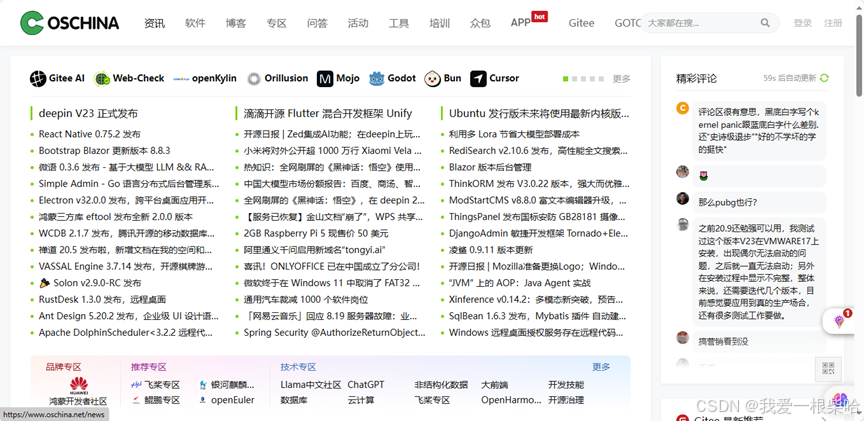864x421 pixels.
Task: Click the 非结构化数据 tech zone link
Action: (x=441, y=385)
